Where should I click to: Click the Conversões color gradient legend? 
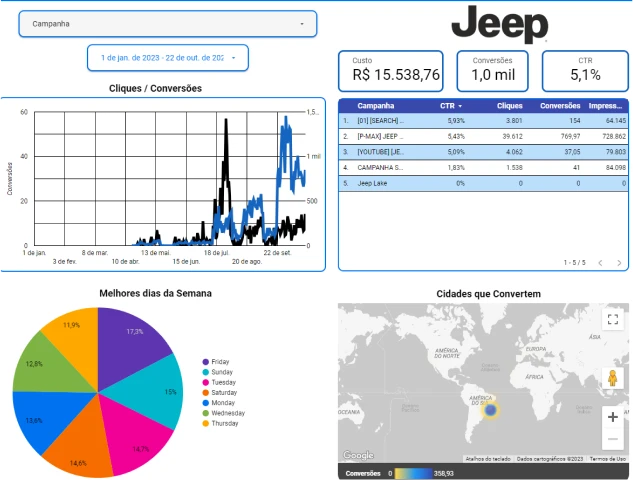coord(413,473)
